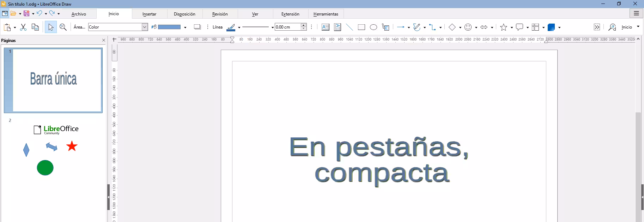This screenshot has height=222, width=644.
Task: Switch to the Disposición tab
Action: point(184,14)
